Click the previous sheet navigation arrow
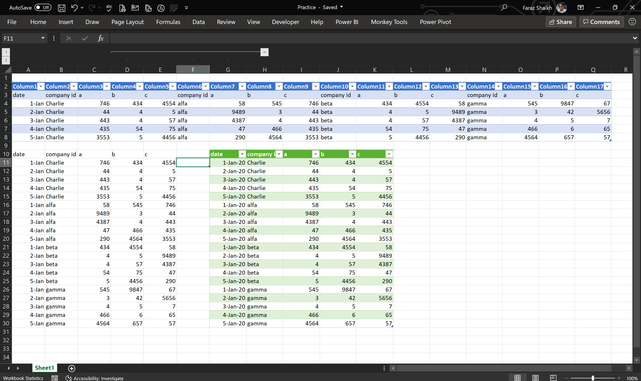The height and width of the screenshot is (381, 641). tap(9, 368)
